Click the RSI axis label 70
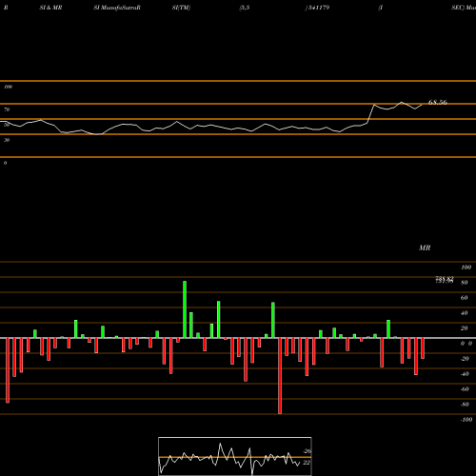The image size is (476, 476). [7, 109]
